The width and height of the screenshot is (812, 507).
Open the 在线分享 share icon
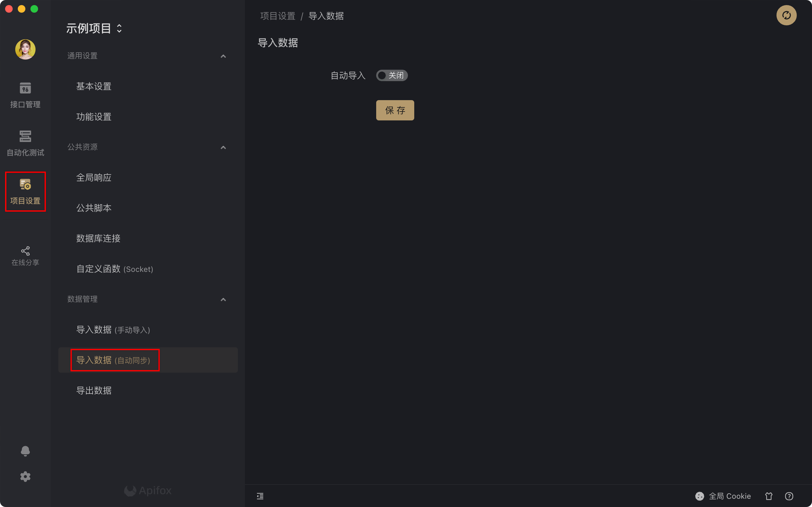pos(25,256)
